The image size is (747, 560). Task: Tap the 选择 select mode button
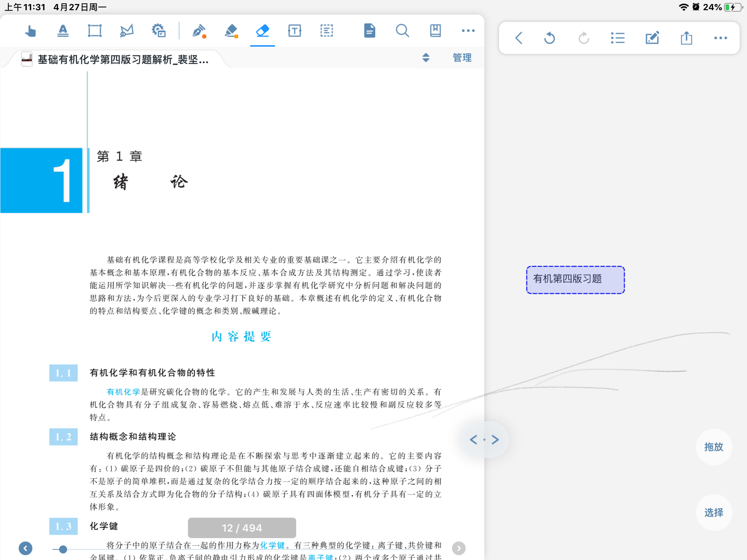(713, 513)
